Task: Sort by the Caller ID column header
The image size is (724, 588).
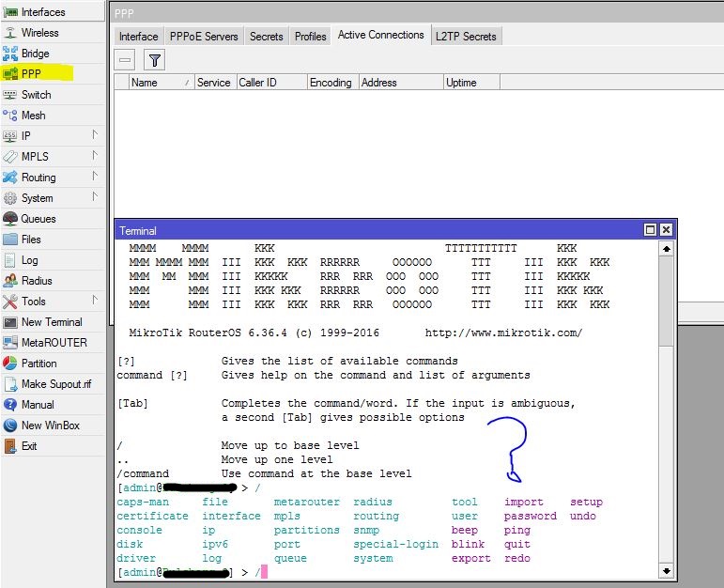Action: click(x=272, y=83)
